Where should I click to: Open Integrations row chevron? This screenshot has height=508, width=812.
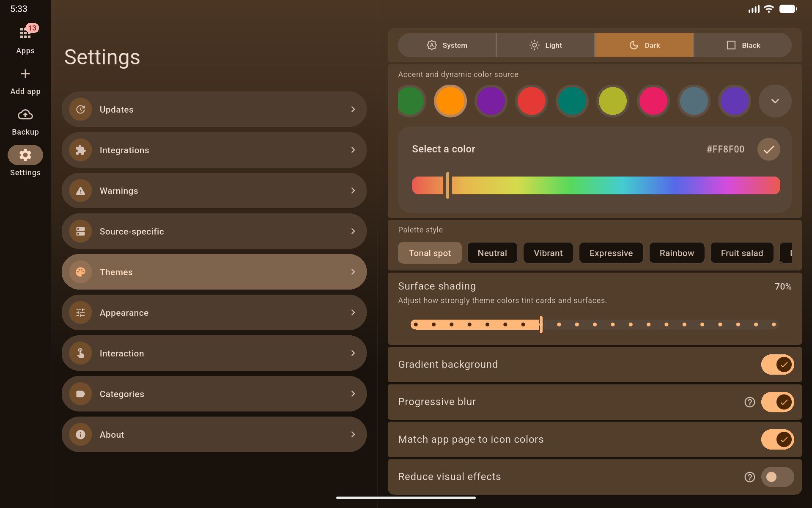point(353,150)
